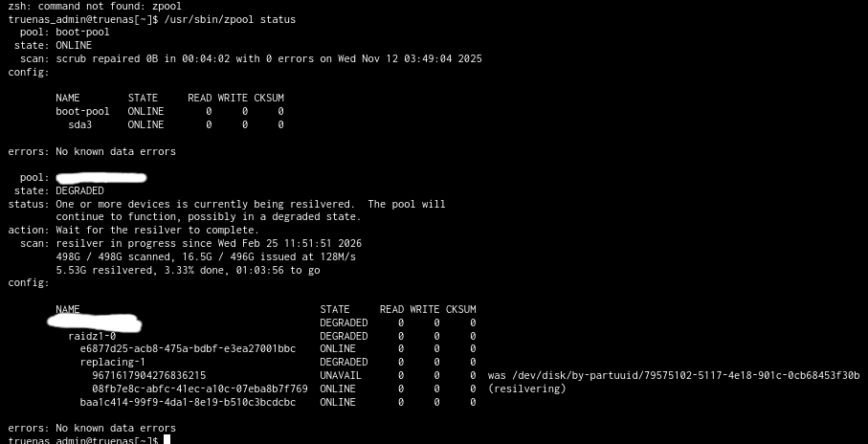
Task: Click the sda3 device row
Action: [x=79, y=124]
